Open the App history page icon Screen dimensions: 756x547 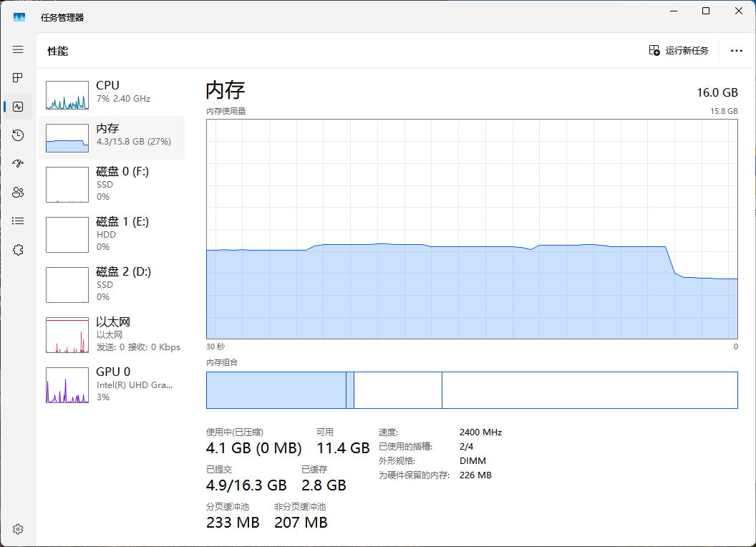pyautogui.click(x=18, y=135)
